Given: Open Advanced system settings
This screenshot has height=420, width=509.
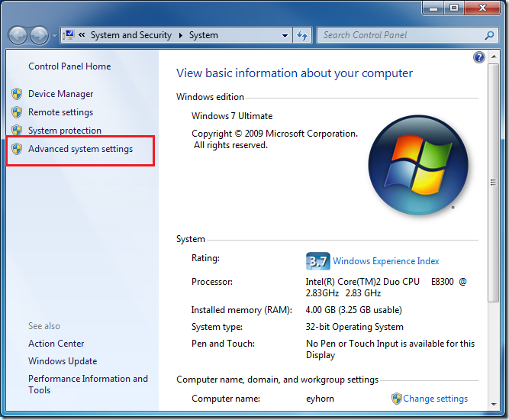Looking at the screenshot, I should click(80, 149).
